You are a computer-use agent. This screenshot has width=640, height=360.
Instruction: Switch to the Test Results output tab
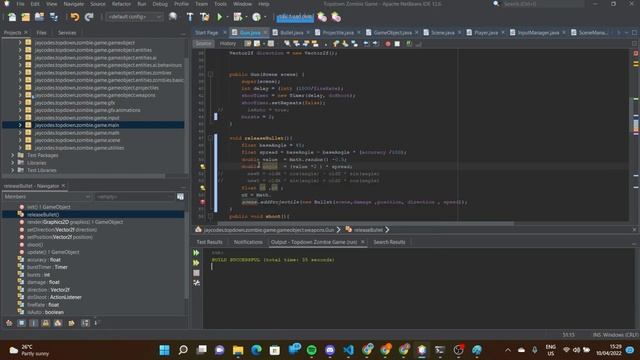[x=209, y=242]
